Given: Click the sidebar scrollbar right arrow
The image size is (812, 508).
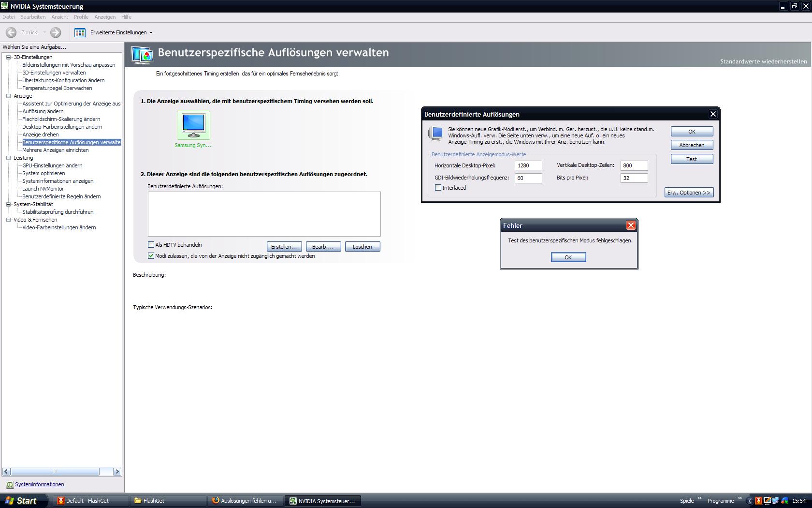Looking at the screenshot, I should click(117, 472).
